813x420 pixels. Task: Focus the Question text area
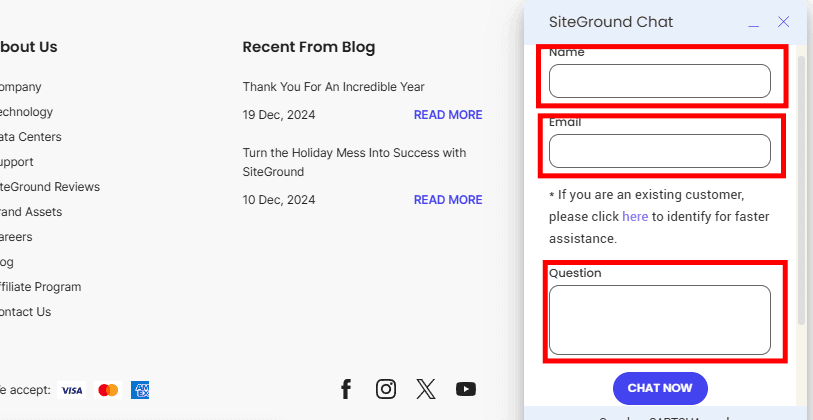point(659,320)
